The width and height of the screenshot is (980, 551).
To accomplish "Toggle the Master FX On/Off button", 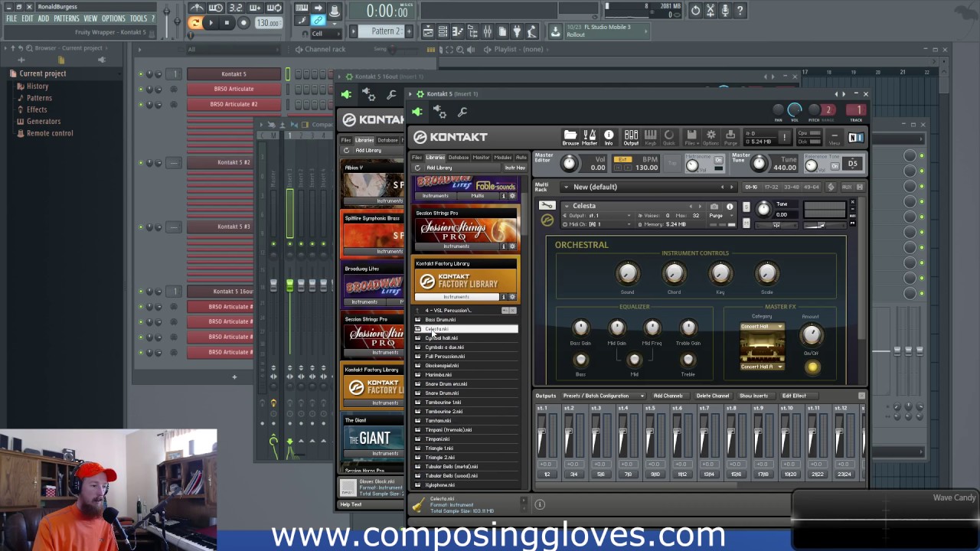I will pyautogui.click(x=812, y=367).
